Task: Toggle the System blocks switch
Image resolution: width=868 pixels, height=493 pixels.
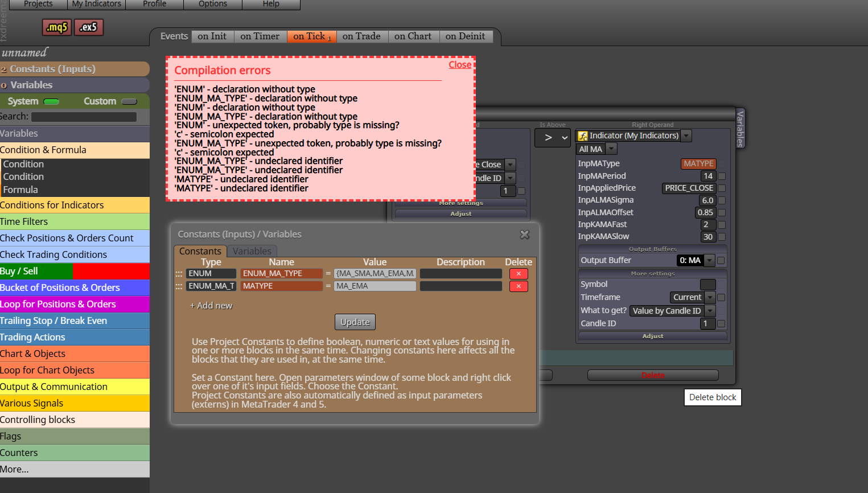Action: (51, 102)
